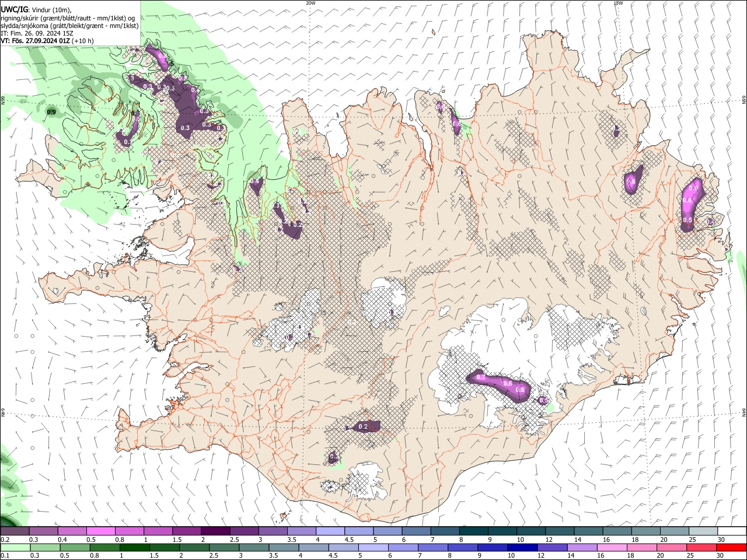This screenshot has height=560, width=747.
Task: Pick light lavender swatch between 4 and 4.5, upper legend
Action: pos(330,531)
